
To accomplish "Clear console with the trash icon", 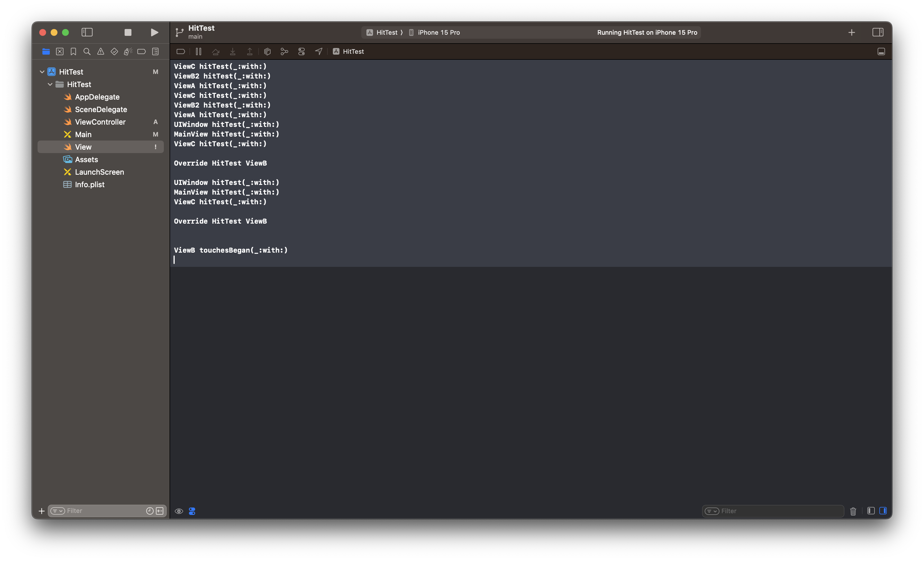I will [853, 511].
